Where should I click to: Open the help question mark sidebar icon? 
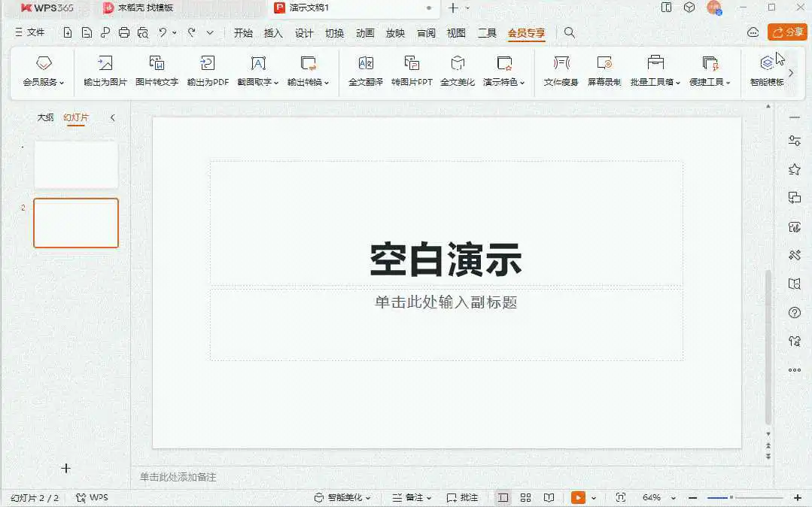pyautogui.click(x=795, y=313)
